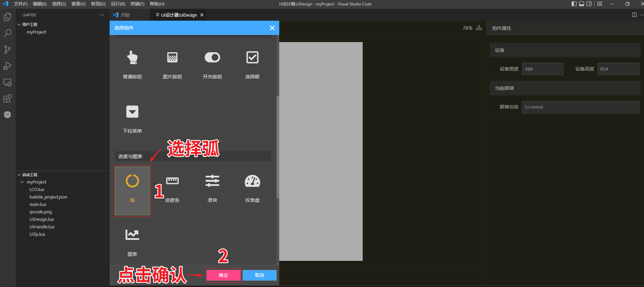Open the 编辑(E) menu
Screen dimensions: 644x287
tap(40, 4)
